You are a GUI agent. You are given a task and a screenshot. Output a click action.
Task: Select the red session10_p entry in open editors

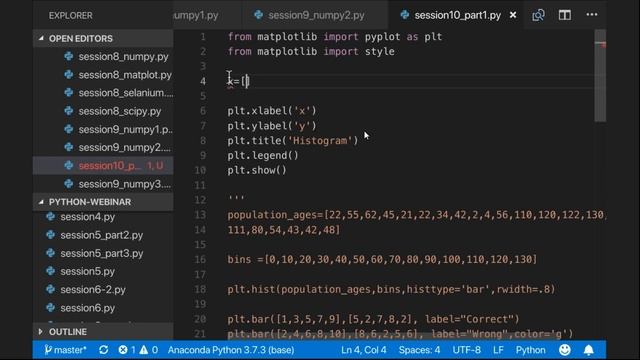tap(103, 165)
